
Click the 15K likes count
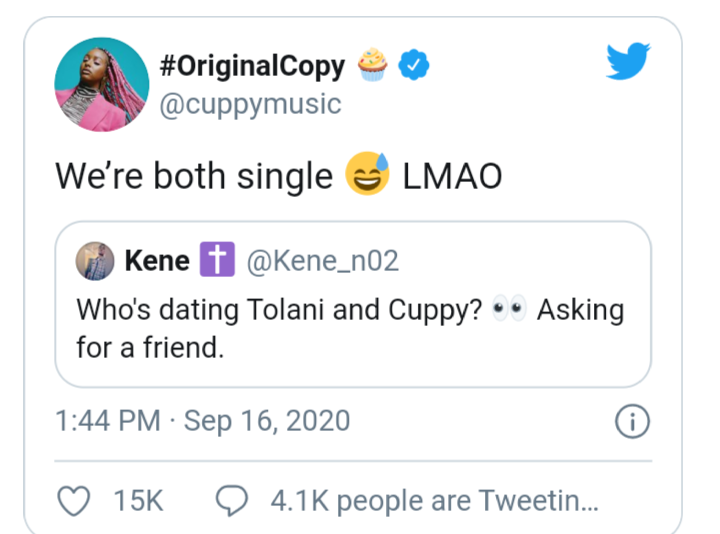139,500
